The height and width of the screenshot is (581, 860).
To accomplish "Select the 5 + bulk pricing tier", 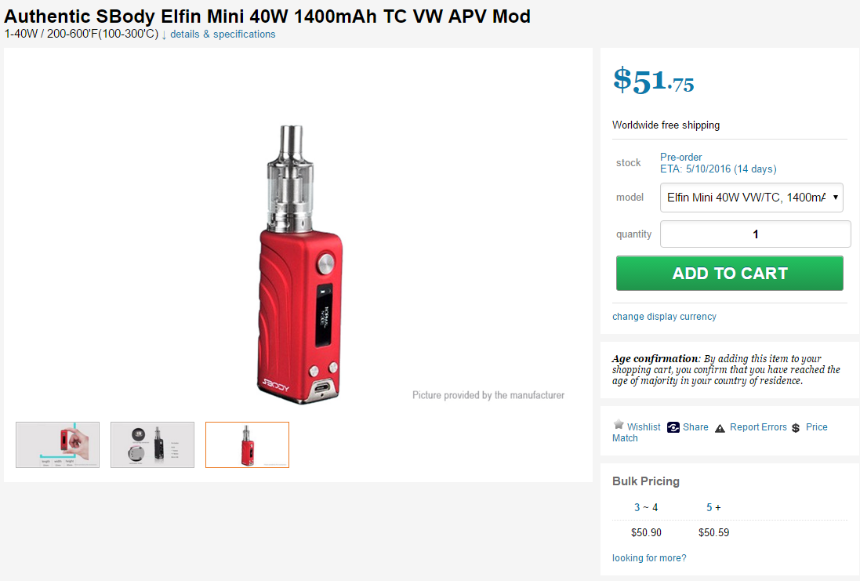I will [713, 507].
